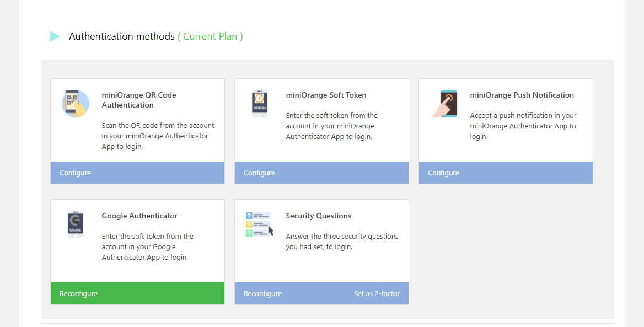Click the Push Notification hand icon
The height and width of the screenshot is (327, 644).
click(444, 104)
